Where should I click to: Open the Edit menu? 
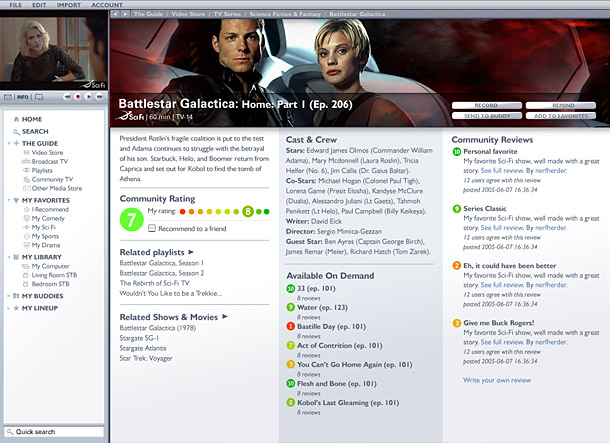coord(39,5)
